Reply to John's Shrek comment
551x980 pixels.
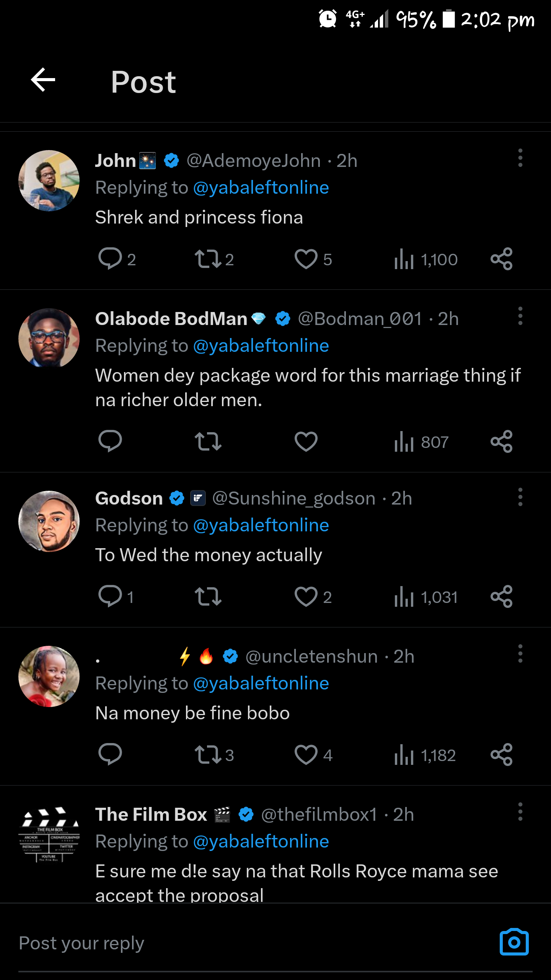click(x=110, y=259)
